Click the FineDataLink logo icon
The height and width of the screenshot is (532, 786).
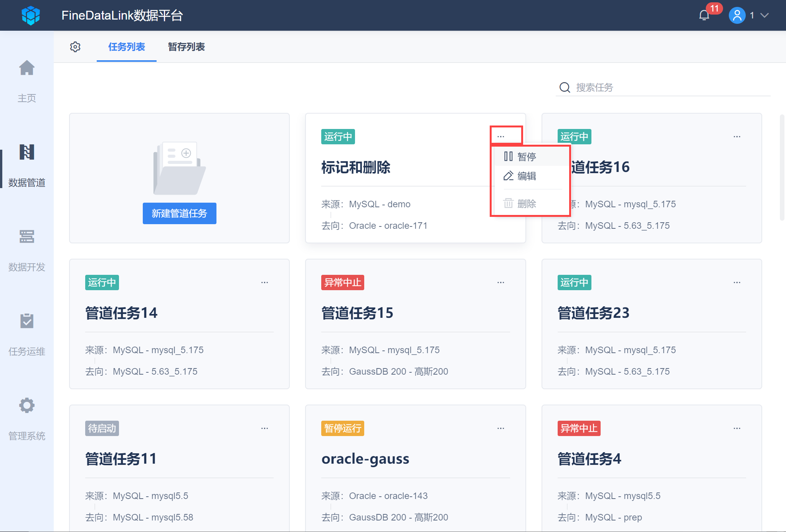pyautogui.click(x=31, y=15)
